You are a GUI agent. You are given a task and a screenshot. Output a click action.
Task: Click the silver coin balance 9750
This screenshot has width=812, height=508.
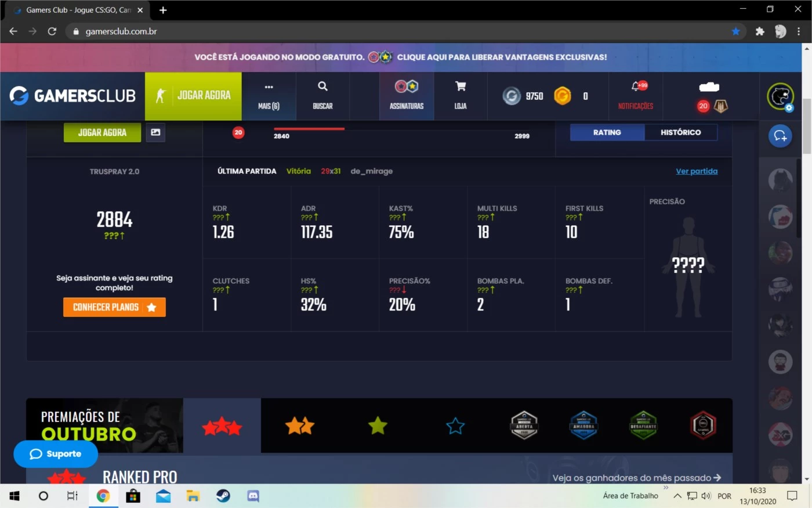523,96
